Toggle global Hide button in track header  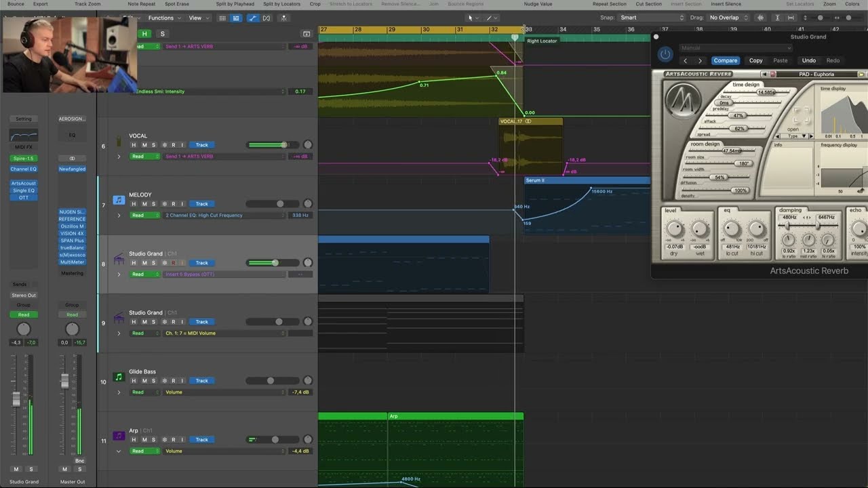(144, 33)
